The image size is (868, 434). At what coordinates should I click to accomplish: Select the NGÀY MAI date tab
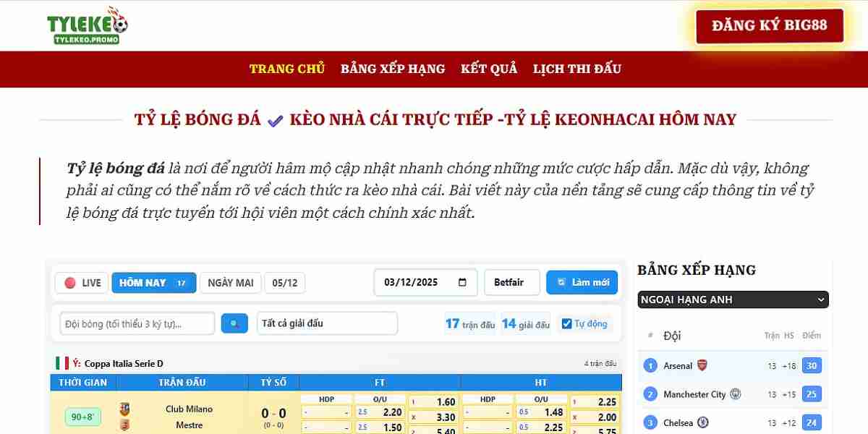click(230, 283)
